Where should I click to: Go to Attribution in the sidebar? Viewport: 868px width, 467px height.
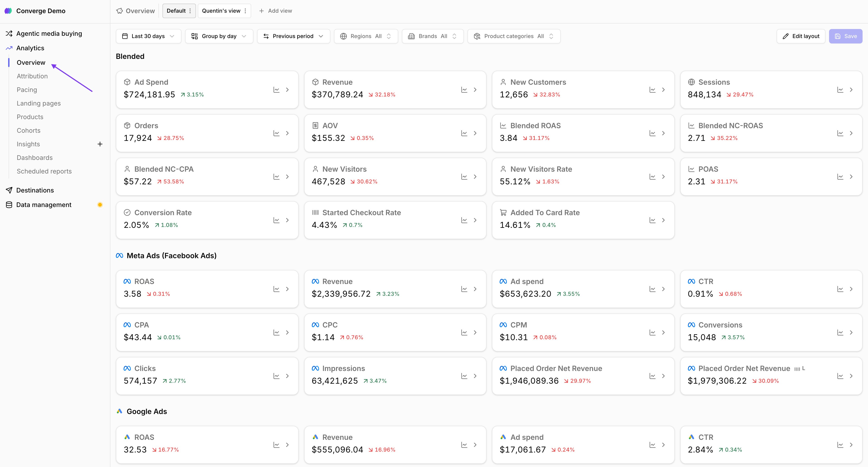click(32, 76)
